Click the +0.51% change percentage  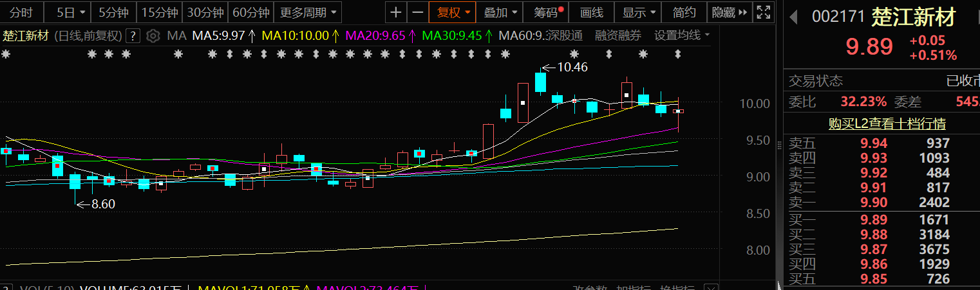[x=933, y=55]
